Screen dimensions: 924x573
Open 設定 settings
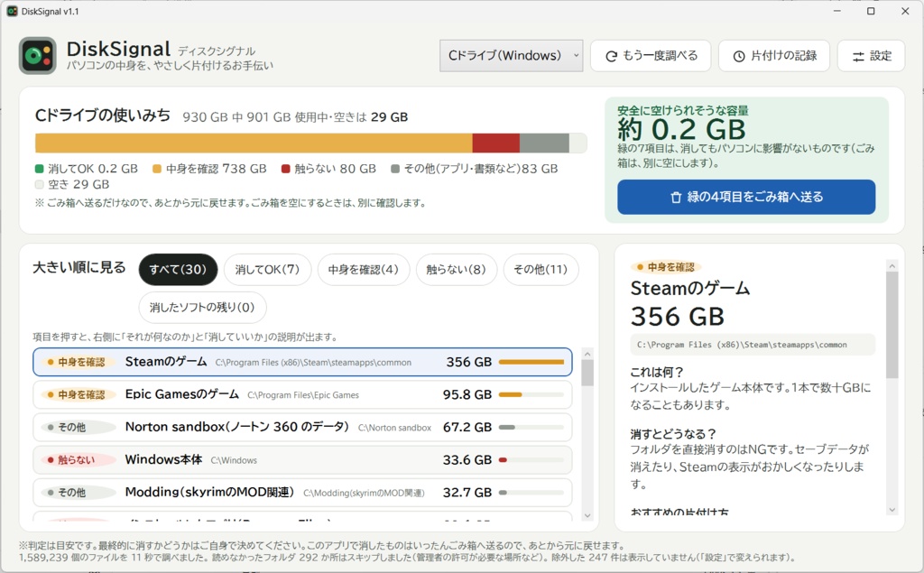[871, 56]
